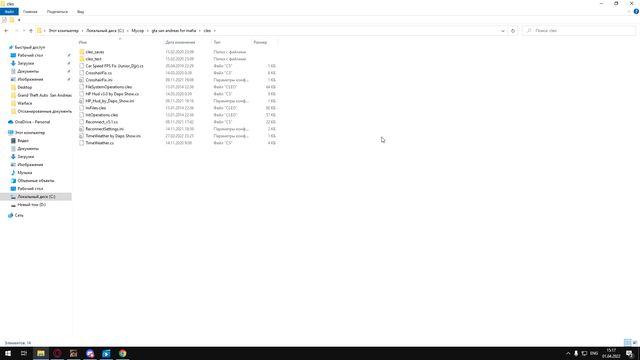
Task: Select the Reconnect_v5.1.cs file
Action: (101, 122)
